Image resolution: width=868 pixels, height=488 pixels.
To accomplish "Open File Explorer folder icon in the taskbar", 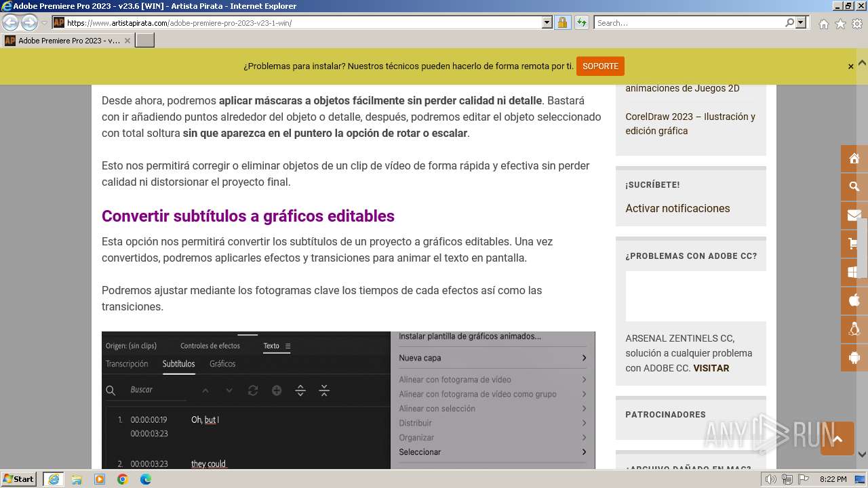I will coord(77,479).
